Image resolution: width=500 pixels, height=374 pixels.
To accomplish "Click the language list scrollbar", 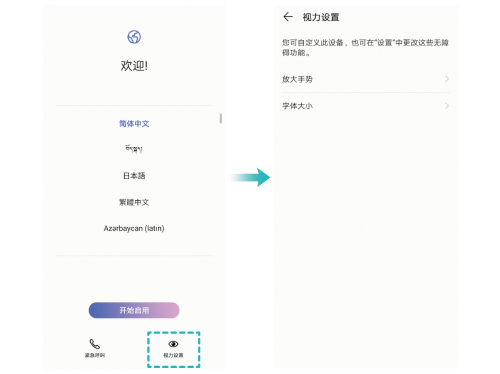I will [221, 118].
